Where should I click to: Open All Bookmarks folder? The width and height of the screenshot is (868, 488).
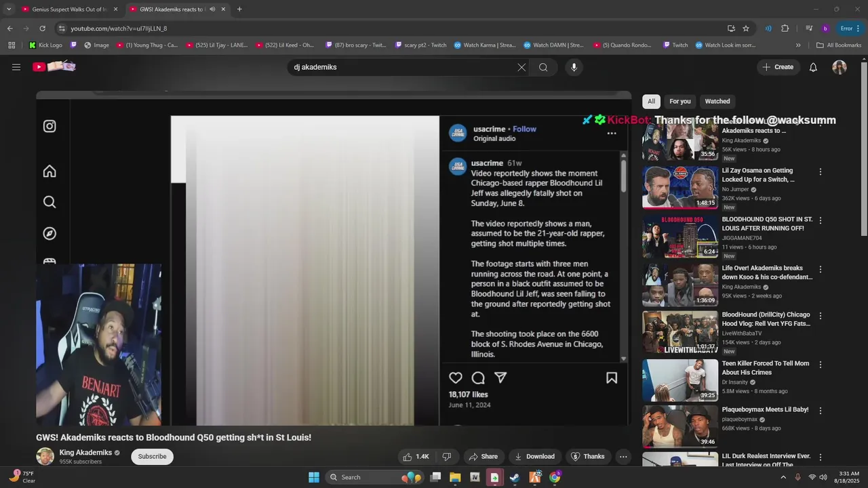pos(839,45)
